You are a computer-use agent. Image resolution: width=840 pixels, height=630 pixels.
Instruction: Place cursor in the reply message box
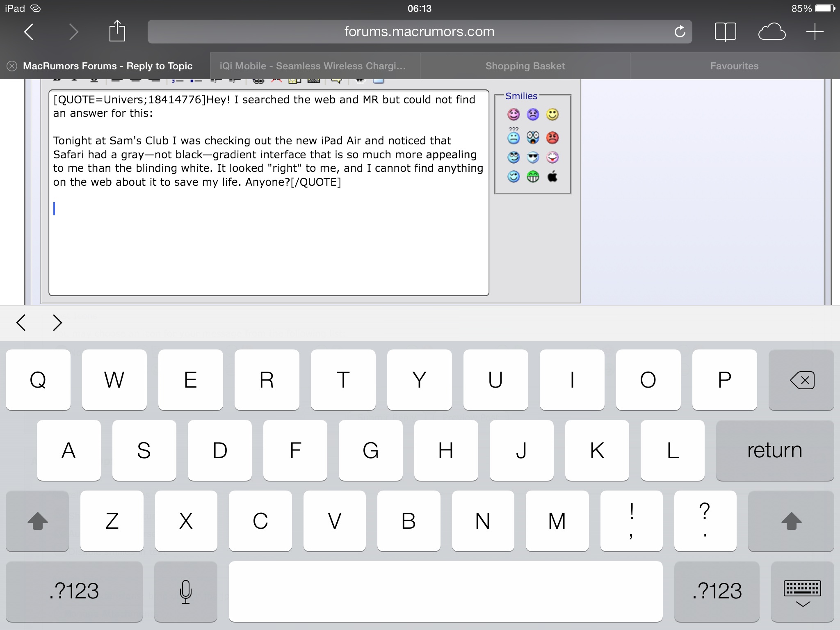(269, 193)
